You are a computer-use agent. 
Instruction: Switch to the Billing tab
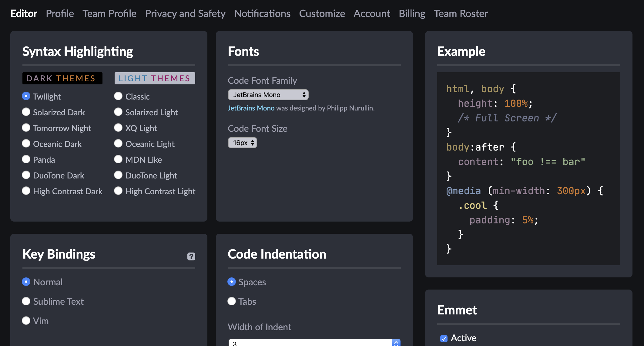(412, 13)
